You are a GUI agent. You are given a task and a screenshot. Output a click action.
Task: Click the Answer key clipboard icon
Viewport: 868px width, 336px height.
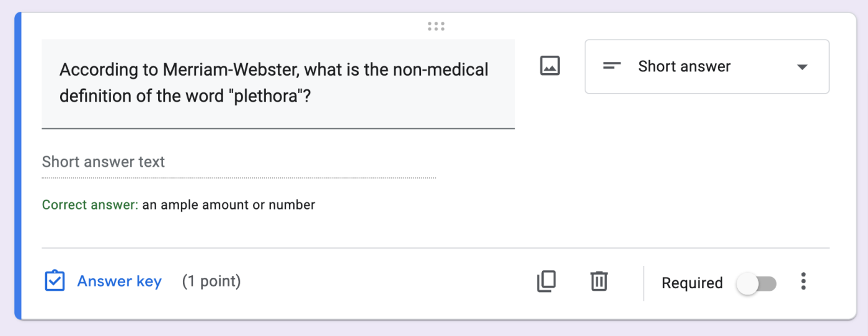click(55, 281)
